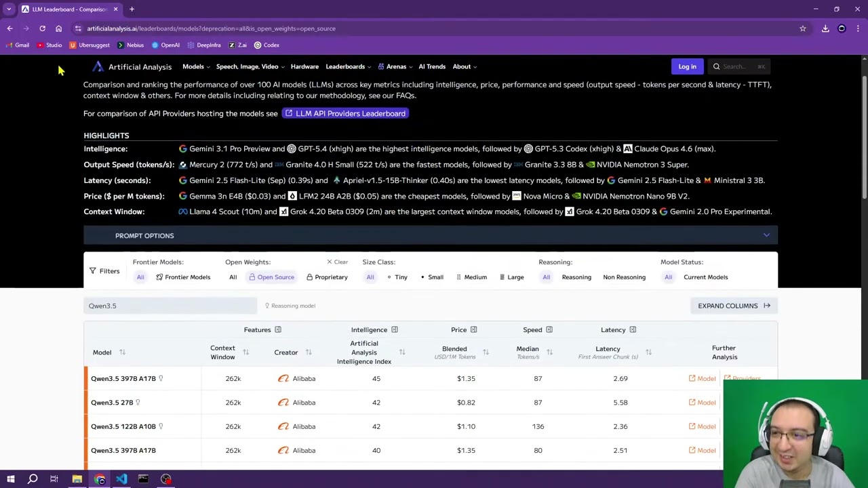Viewport: 868px width, 488px height.
Task: Reload the page with the refresh icon
Action: coord(42,28)
